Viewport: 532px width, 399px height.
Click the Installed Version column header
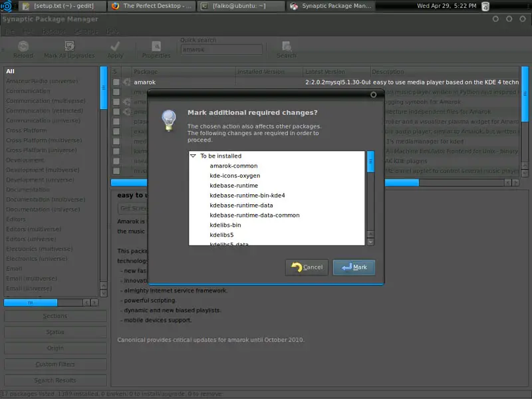click(x=269, y=72)
